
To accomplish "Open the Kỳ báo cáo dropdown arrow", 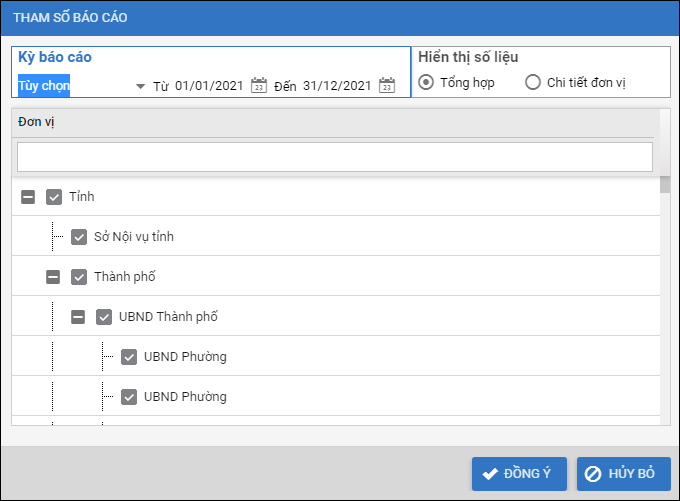I will pos(140,87).
